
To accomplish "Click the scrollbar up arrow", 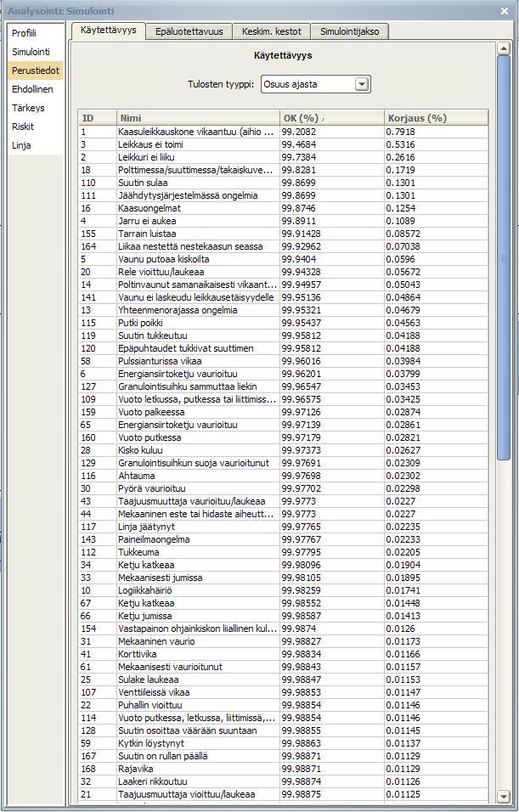I will (x=503, y=49).
